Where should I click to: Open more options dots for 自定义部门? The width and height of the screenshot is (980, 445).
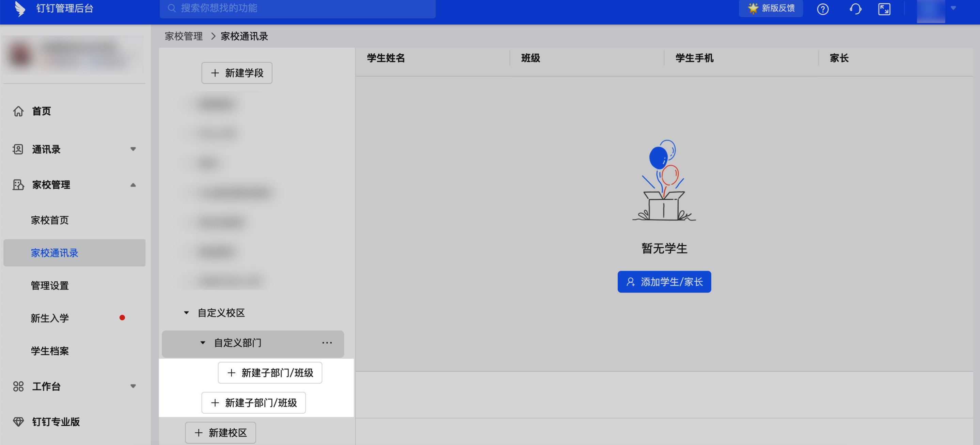pyautogui.click(x=327, y=343)
